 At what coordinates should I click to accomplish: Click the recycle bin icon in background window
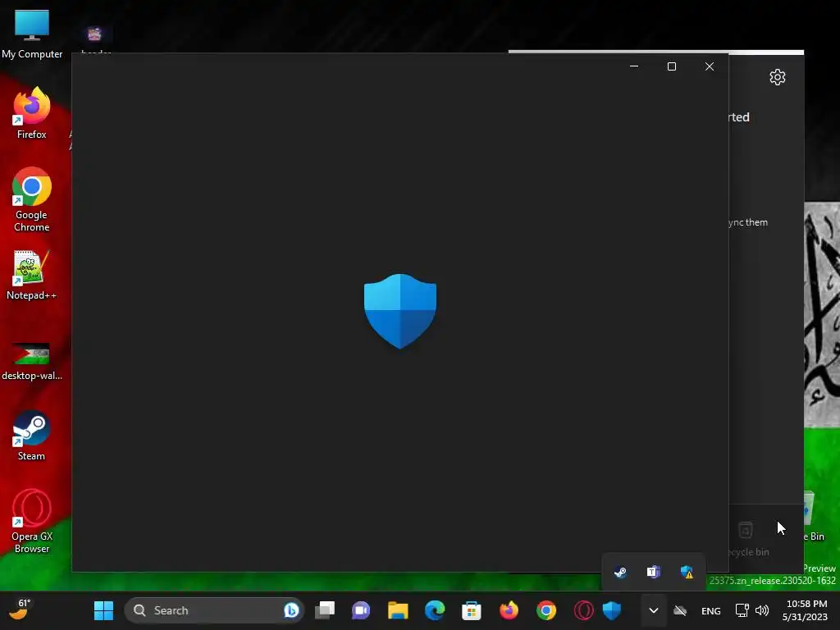(746, 531)
